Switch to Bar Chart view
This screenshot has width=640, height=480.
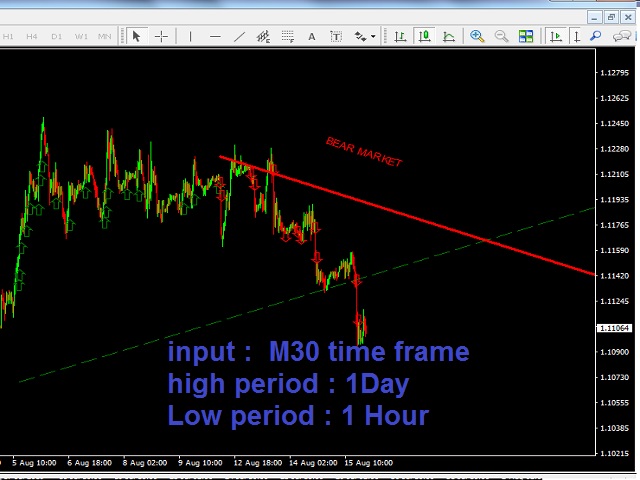[x=400, y=36]
